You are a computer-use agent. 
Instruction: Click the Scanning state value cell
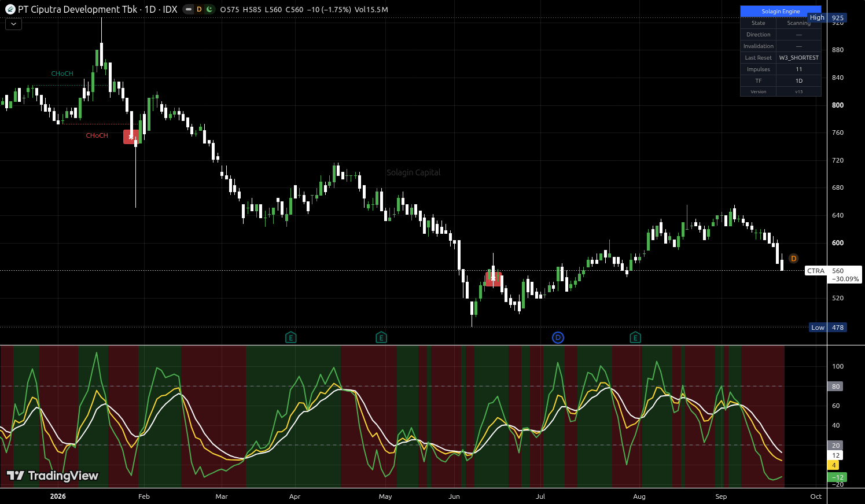tap(799, 23)
